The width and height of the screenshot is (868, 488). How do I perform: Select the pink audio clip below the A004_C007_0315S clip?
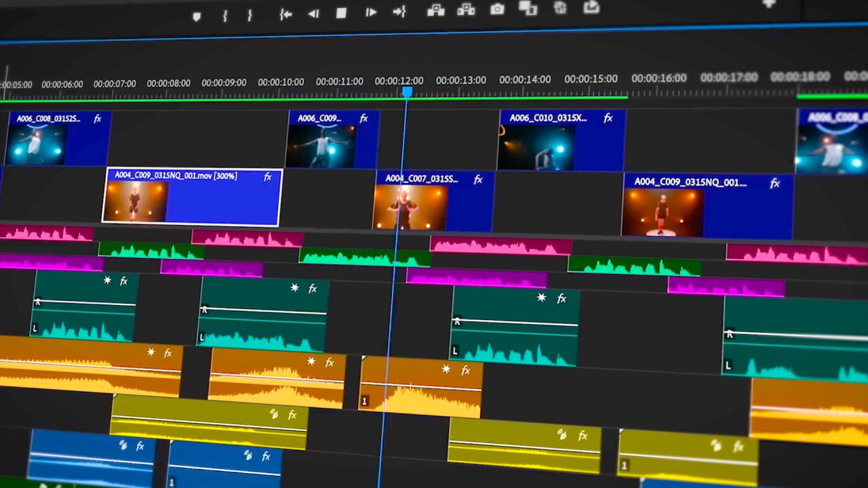click(500, 246)
